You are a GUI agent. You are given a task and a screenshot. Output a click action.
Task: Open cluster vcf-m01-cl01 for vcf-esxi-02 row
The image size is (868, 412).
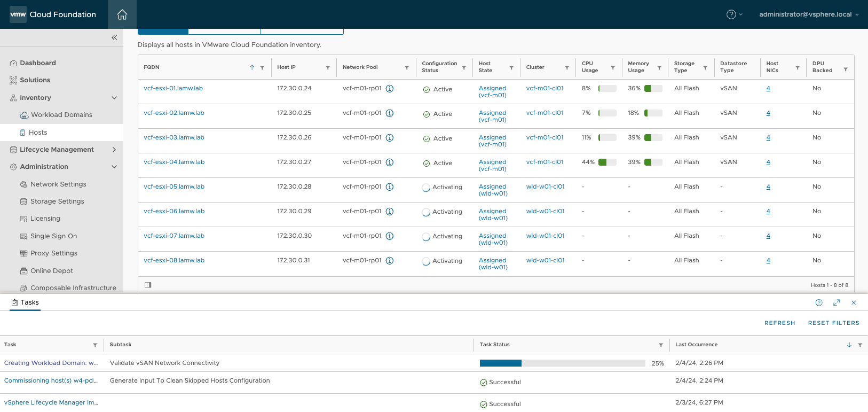(545, 113)
